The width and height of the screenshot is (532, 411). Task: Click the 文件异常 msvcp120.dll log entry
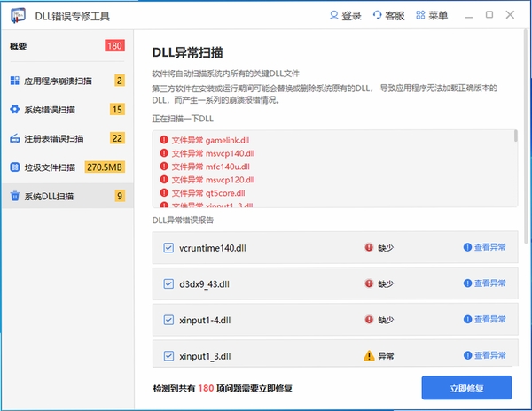click(x=213, y=180)
